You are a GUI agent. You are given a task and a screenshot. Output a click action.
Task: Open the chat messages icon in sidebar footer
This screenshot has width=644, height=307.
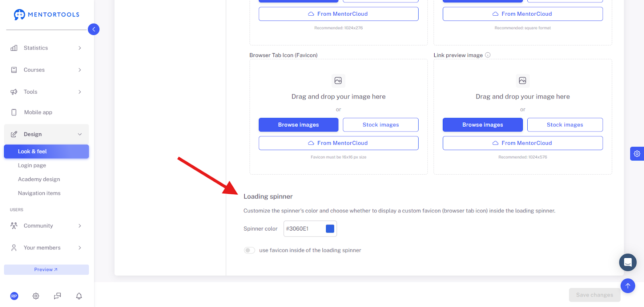58,296
